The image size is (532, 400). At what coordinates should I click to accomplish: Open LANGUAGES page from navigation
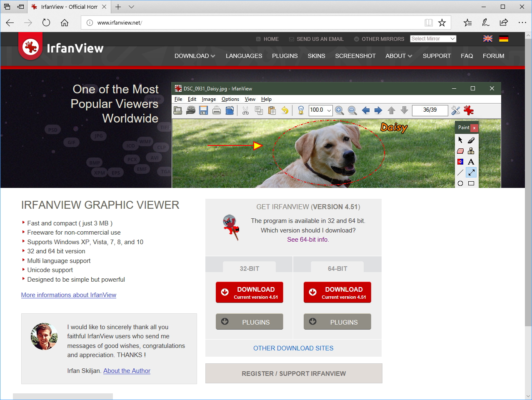[x=244, y=56]
